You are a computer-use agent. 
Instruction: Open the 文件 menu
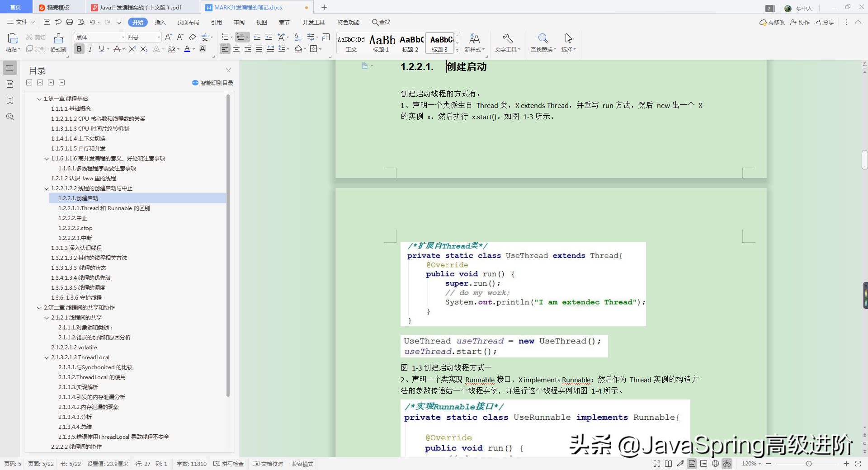[21, 22]
